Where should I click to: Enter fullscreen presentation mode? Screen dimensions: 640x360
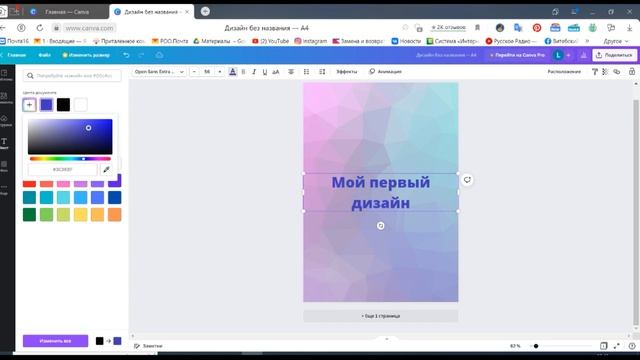click(617, 346)
